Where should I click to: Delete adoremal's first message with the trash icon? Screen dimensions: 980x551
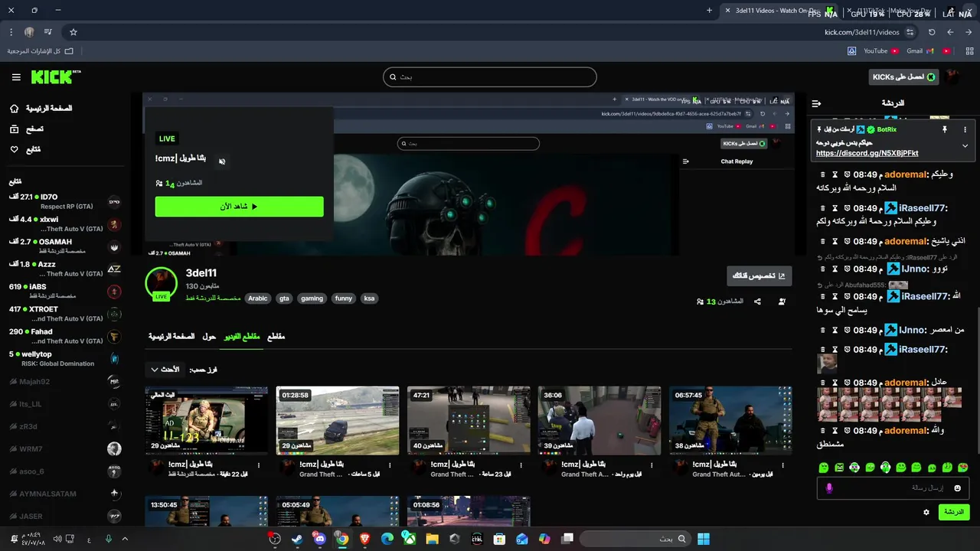tap(823, 174)
